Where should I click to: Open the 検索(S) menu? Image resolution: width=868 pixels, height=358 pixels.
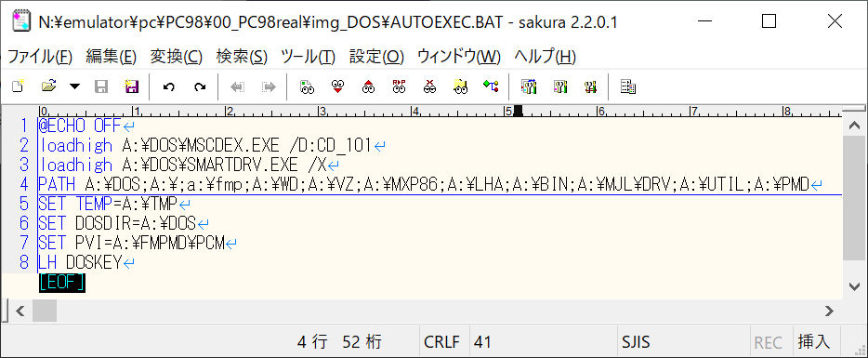pos(242,56)
